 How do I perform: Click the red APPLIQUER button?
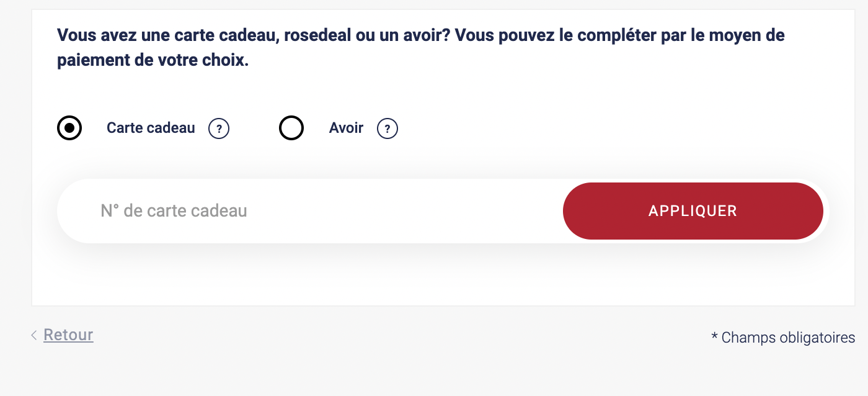693,211
